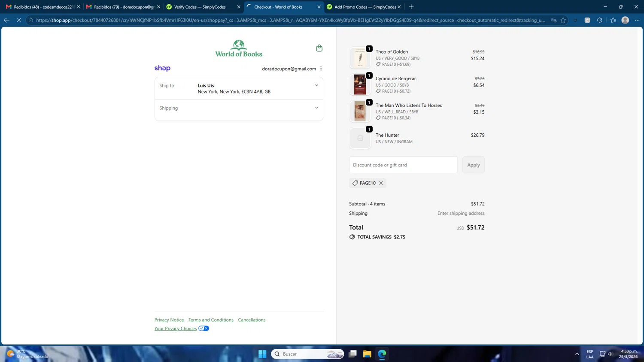644x362 pixels.
Task: Remove the PAGE10 discount code
Action: (381, 183)
